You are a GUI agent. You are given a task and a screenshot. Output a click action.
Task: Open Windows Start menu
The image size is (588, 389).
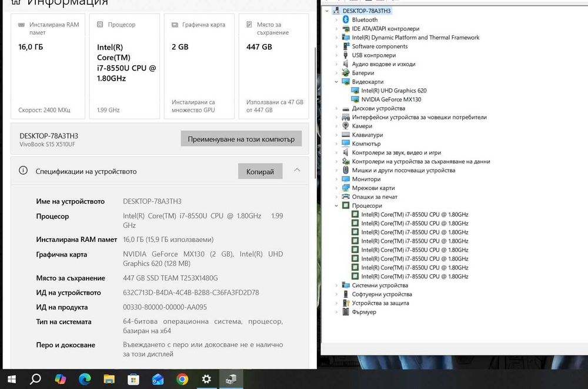(x=12, y=379)
